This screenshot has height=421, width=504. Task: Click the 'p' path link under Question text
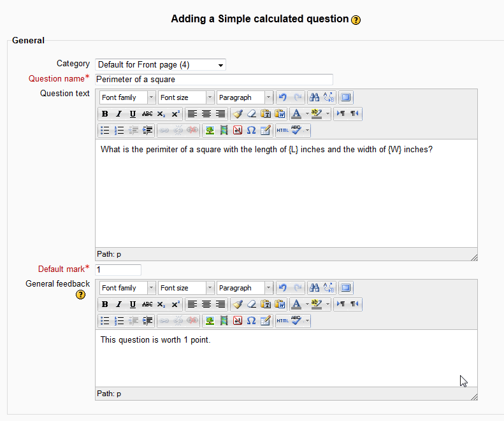pos(119,254)
